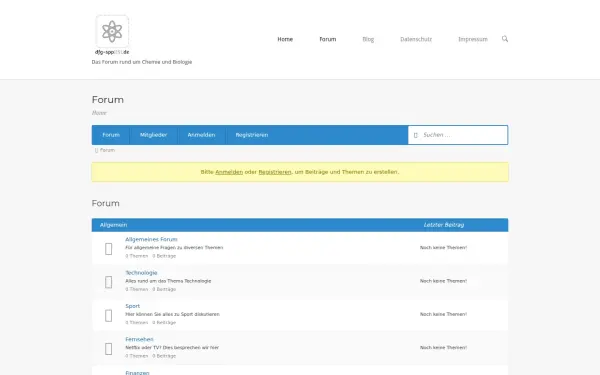The width and height of the screenshot is (600, 375).
Task: Click the search icon inside Suchen field
Action: click(416, 135)
